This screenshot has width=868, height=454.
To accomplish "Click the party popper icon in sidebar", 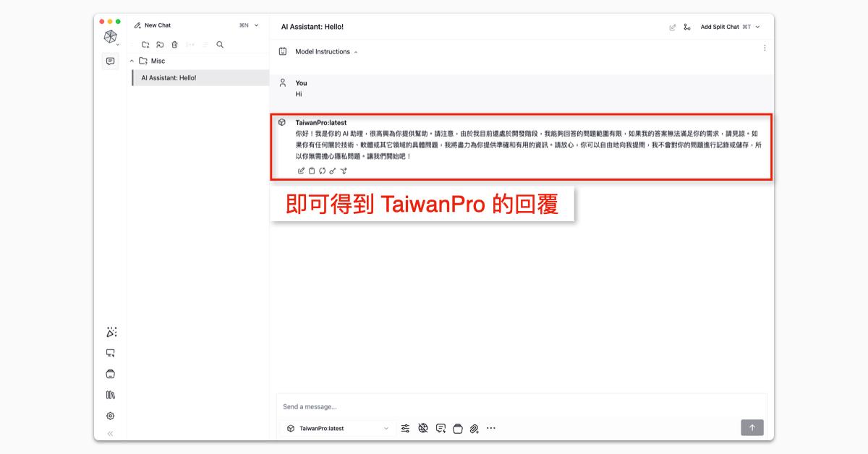I will 111,333.
